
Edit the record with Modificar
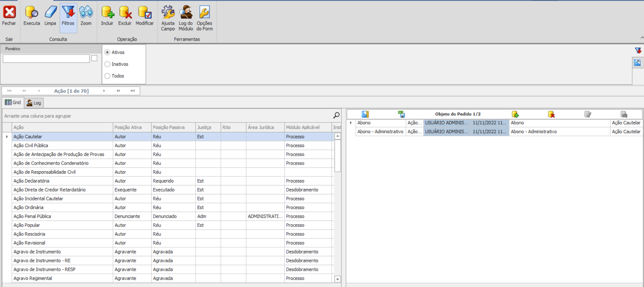[145, 16]
